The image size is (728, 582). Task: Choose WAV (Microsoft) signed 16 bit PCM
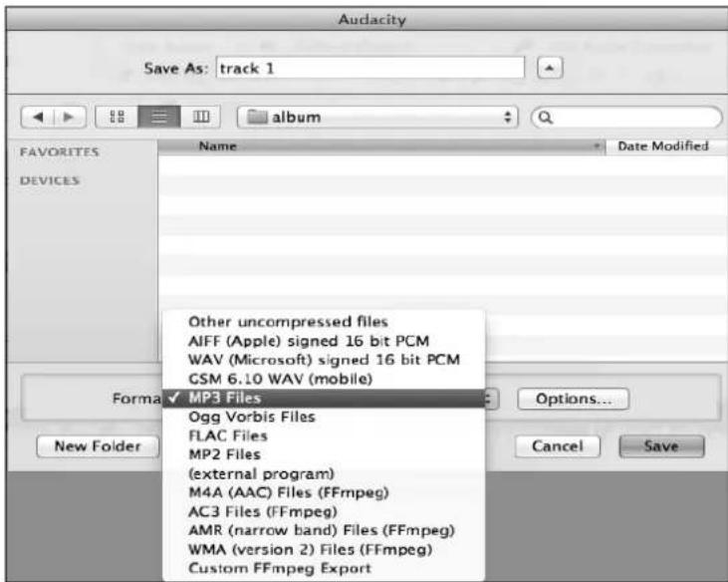click(324, 360)
